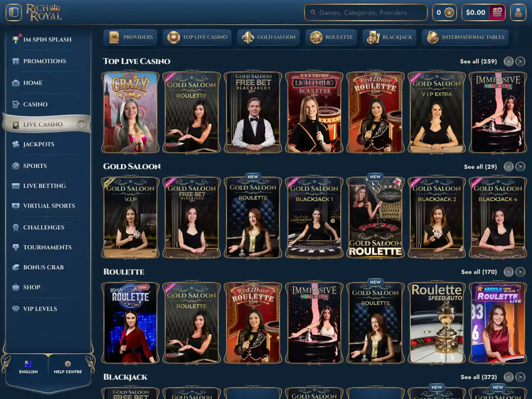Click the Rich Royal logo
The height and width of the screenshot is (399, 532).
pos(44,12)
